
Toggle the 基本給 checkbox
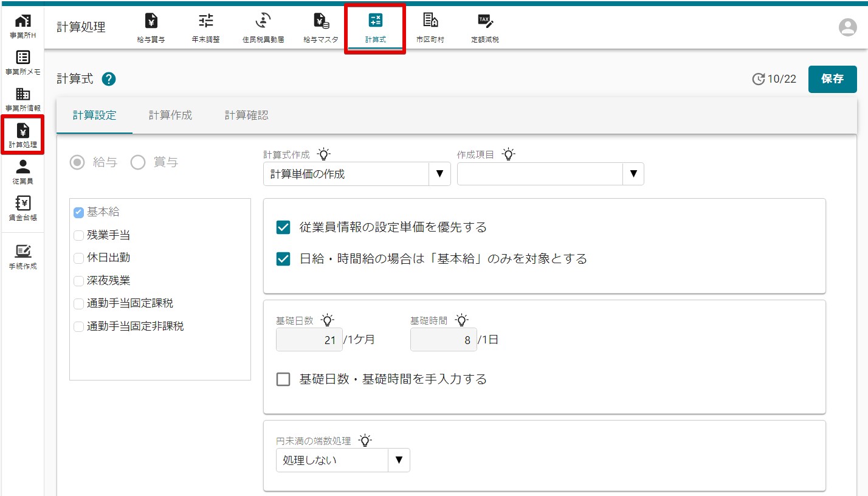[79, 212]
